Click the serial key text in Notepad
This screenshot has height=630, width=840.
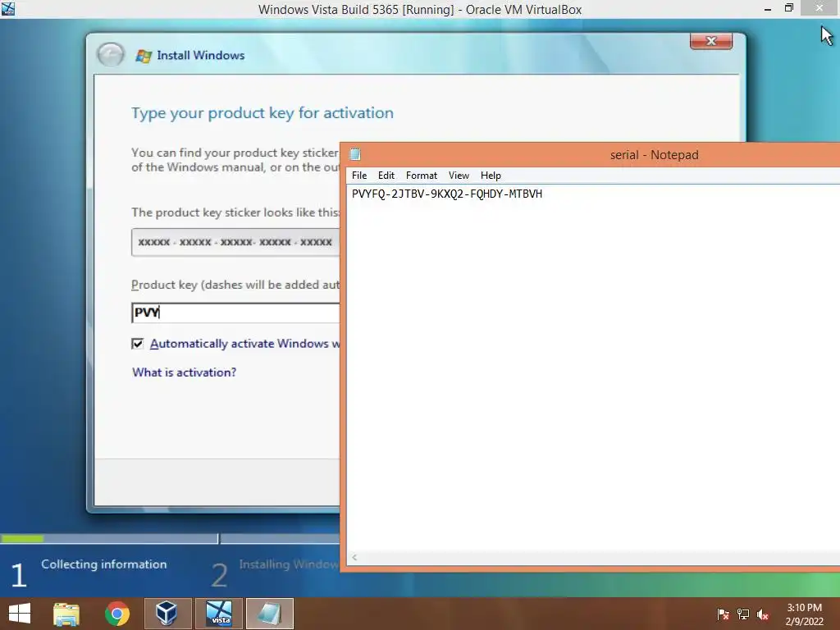tap(447, 194)
